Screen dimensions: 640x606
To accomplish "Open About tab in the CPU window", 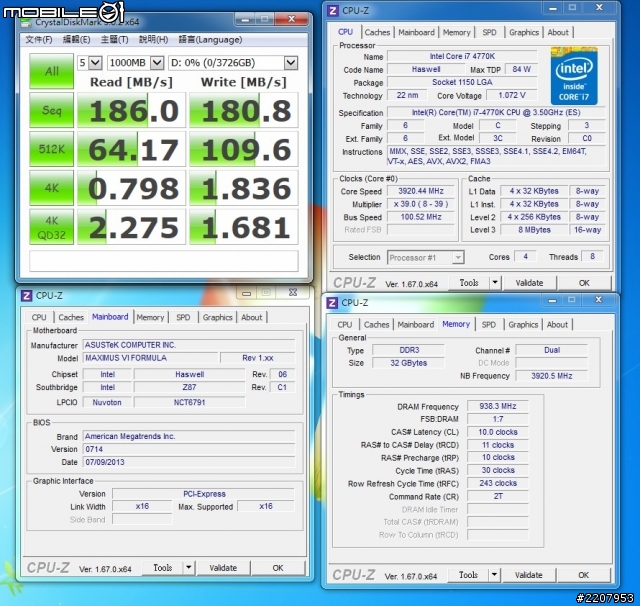I will [x=558, y=32].
